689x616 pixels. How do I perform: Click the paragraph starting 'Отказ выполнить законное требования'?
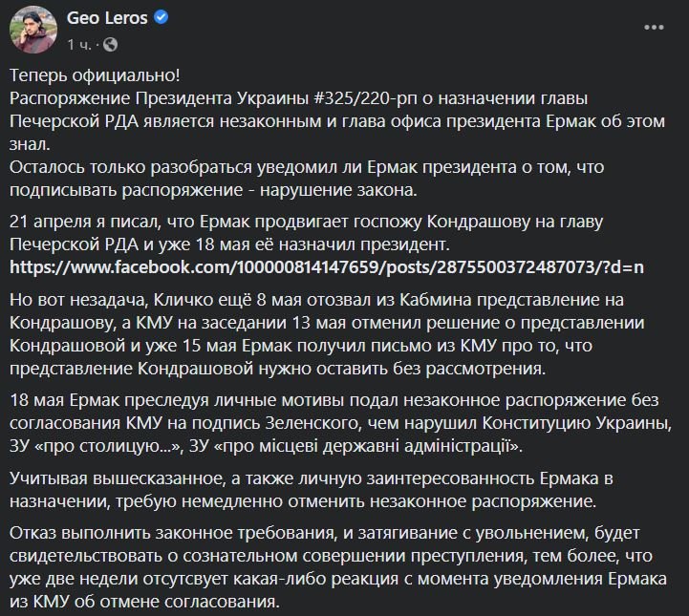click(x=338, y=567)
